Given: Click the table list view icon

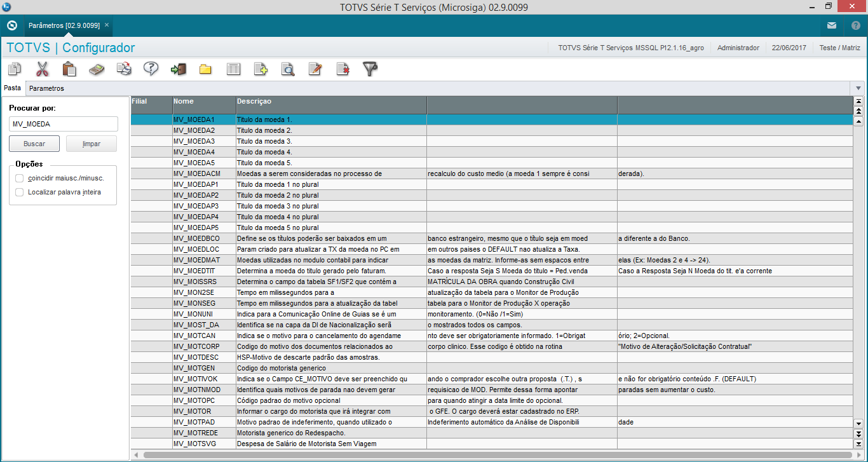Looking at the screenshot, I should (233, 69).
